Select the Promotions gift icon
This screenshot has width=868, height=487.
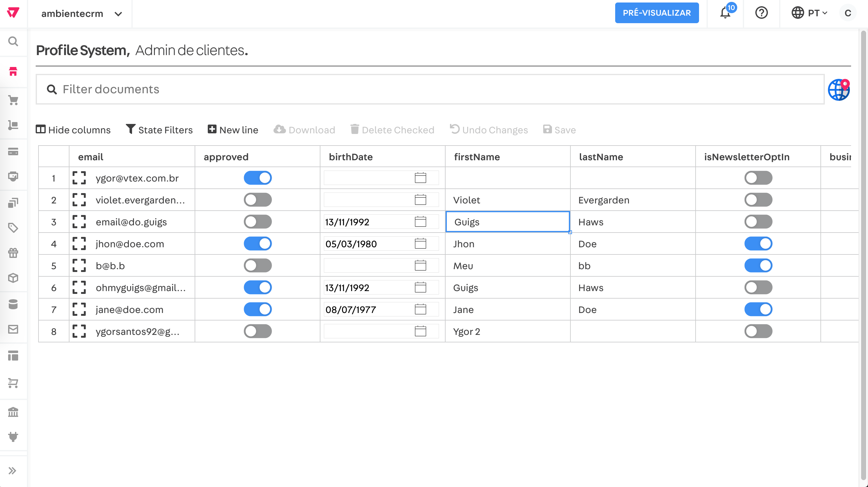[13, 253]
